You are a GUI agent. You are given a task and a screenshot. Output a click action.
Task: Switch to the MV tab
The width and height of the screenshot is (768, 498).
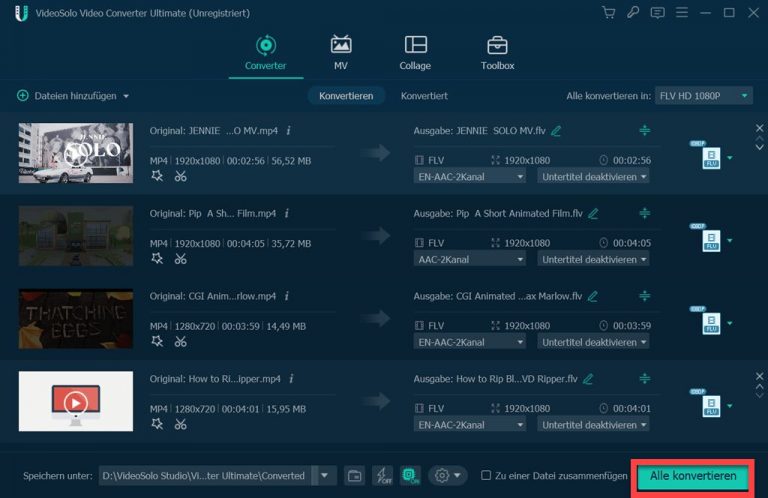[x=341, y=53]
